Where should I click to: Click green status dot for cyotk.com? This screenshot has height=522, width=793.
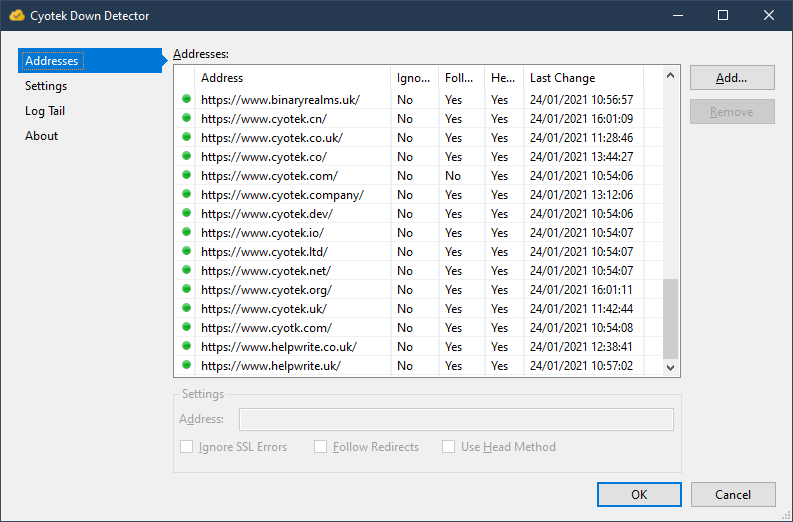pos(186,327)
